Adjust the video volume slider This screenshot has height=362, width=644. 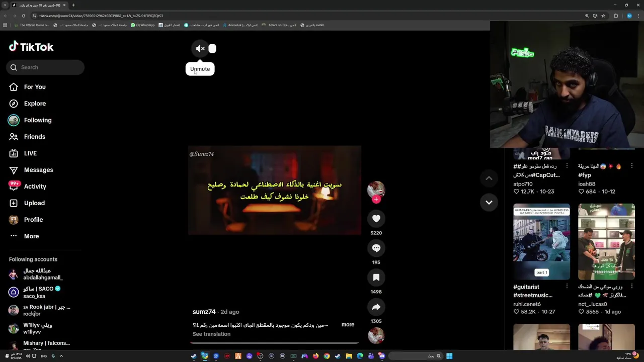click(212, 48)
